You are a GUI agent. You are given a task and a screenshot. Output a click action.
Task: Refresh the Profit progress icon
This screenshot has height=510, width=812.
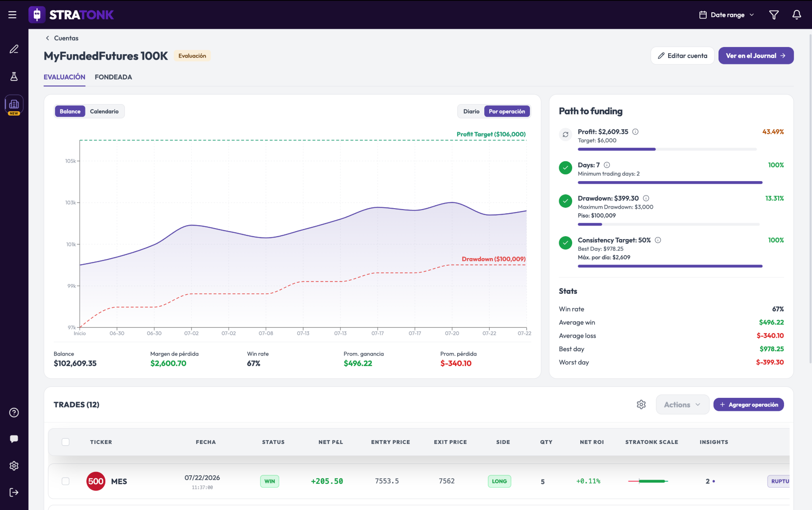coord(565,135)
